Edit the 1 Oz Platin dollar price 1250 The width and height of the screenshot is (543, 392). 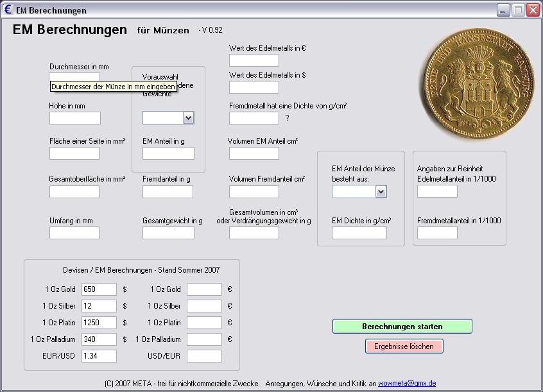tap(99, 323)
